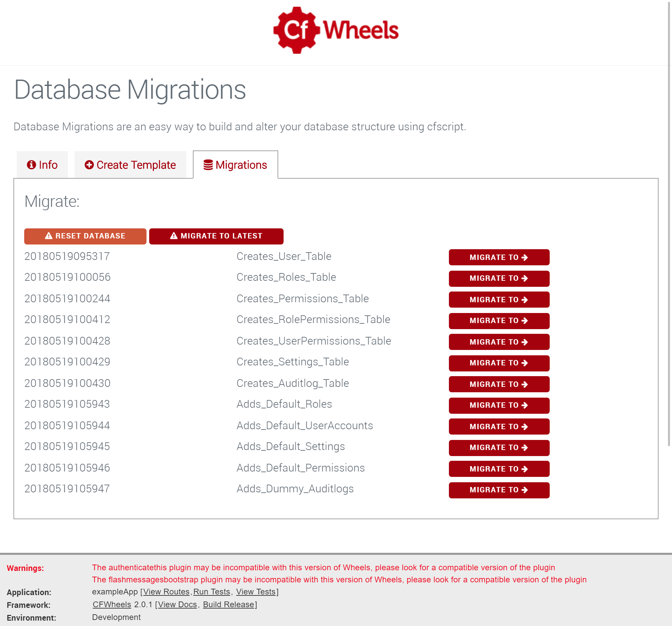The image size is (672, 626).
Task: Switch to the Info tab
Action: click(42, 165)
